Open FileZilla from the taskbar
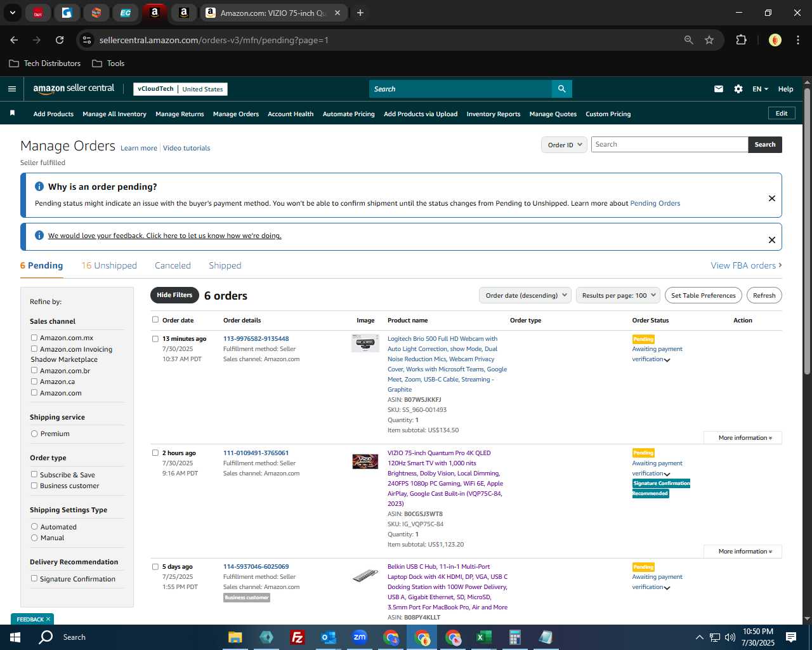This screenshot has width=812, height=650. coord(297,637)
